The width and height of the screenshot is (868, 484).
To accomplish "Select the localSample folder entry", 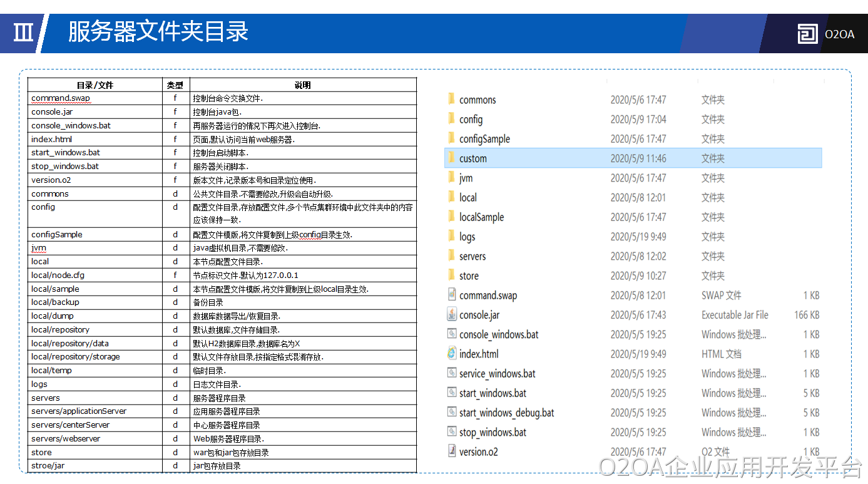I will [x=481, y=217].
